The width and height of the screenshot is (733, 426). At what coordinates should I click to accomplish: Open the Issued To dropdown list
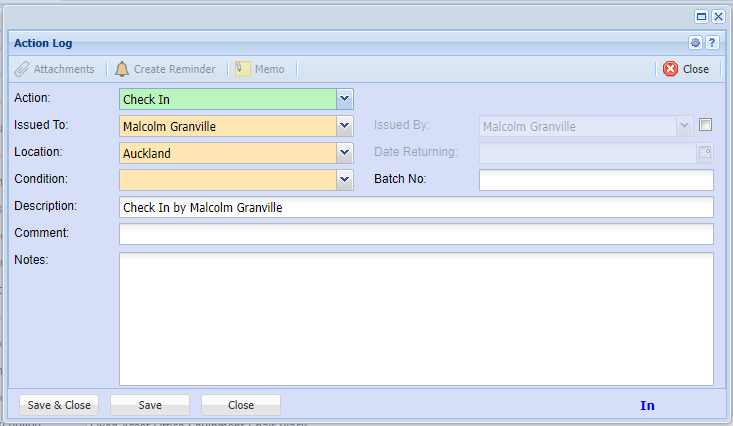coord(345,126)
